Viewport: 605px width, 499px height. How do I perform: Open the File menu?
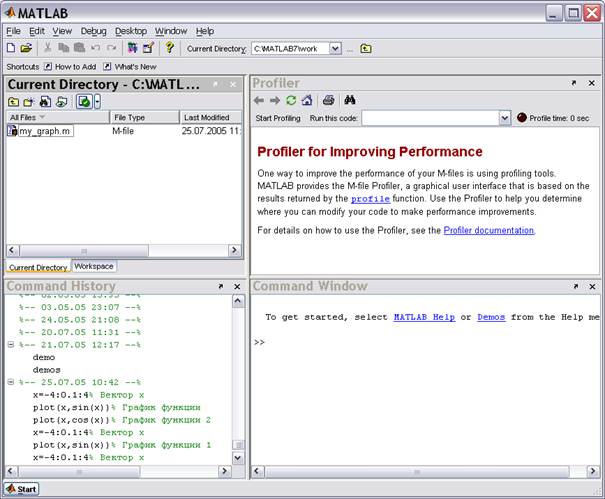(14, 31)
